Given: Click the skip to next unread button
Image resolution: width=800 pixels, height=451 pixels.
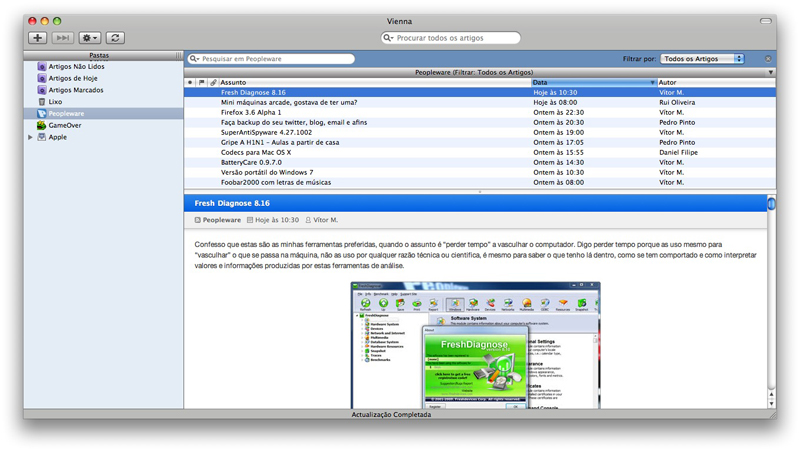Looking at the screenshot, I should (x=62, y=38).
